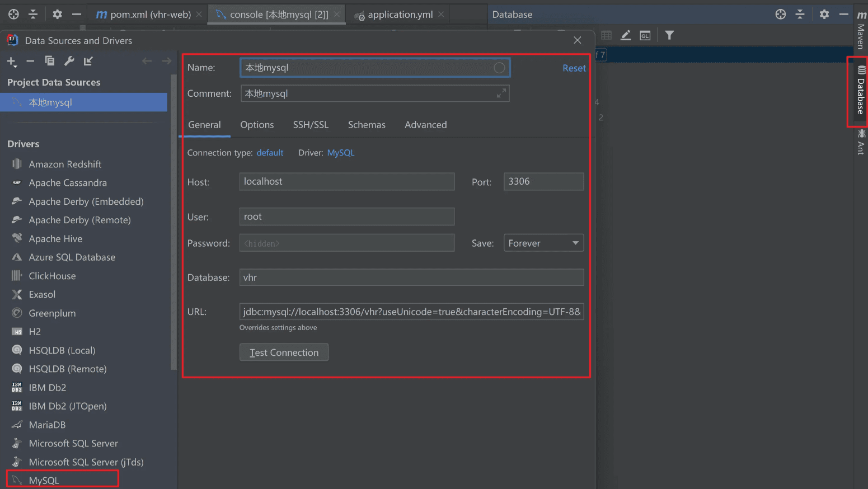
Task: Open the Save password dropdown
Action: 543,243
